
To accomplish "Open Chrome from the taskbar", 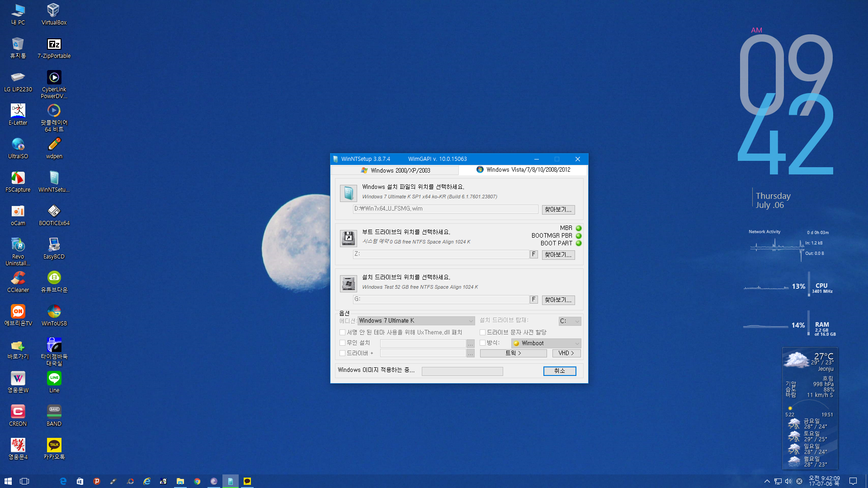I will coord(197,481).
